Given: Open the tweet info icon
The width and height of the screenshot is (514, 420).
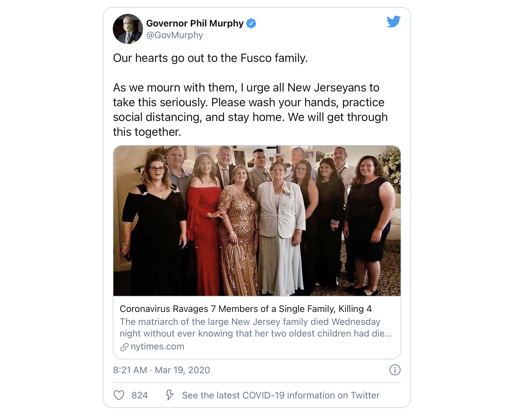Looking at the screenshot, I should coord(395,370).
